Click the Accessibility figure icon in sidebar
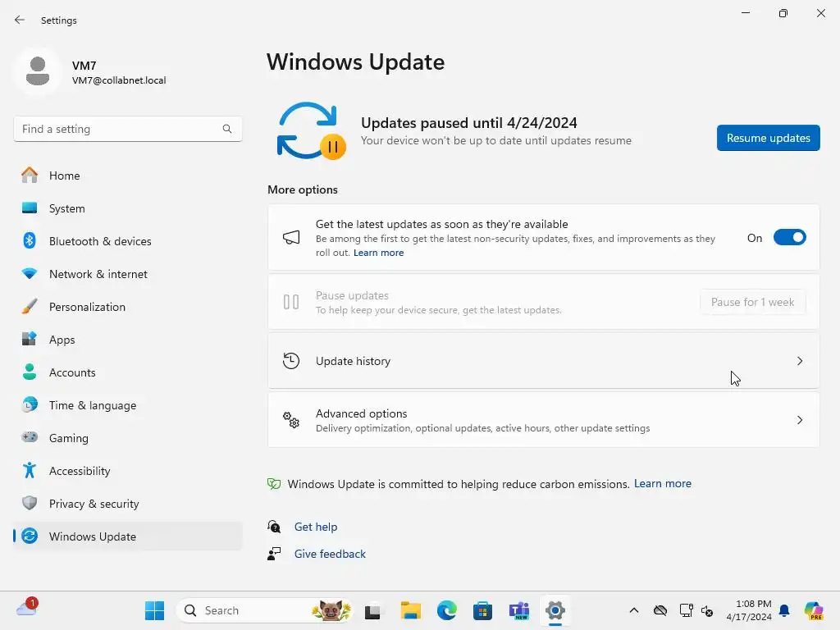840x630 pixels. point(30,470)
